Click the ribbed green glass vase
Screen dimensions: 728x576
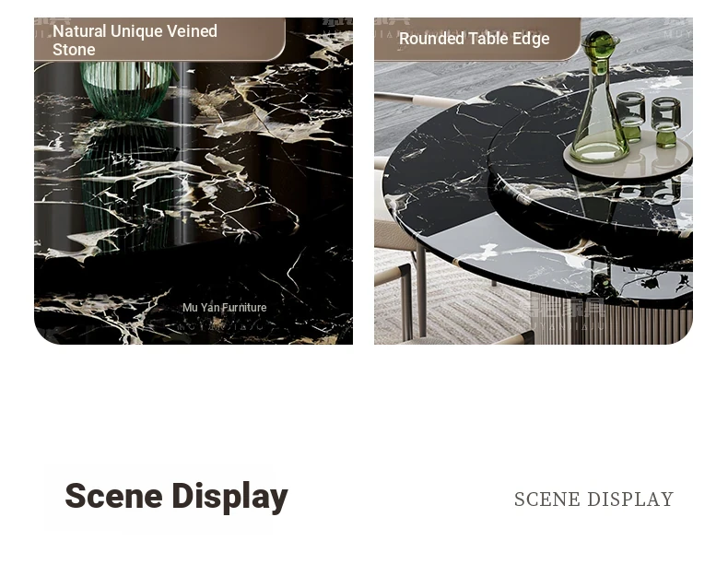pyautogui.click(x=126, y=89)
